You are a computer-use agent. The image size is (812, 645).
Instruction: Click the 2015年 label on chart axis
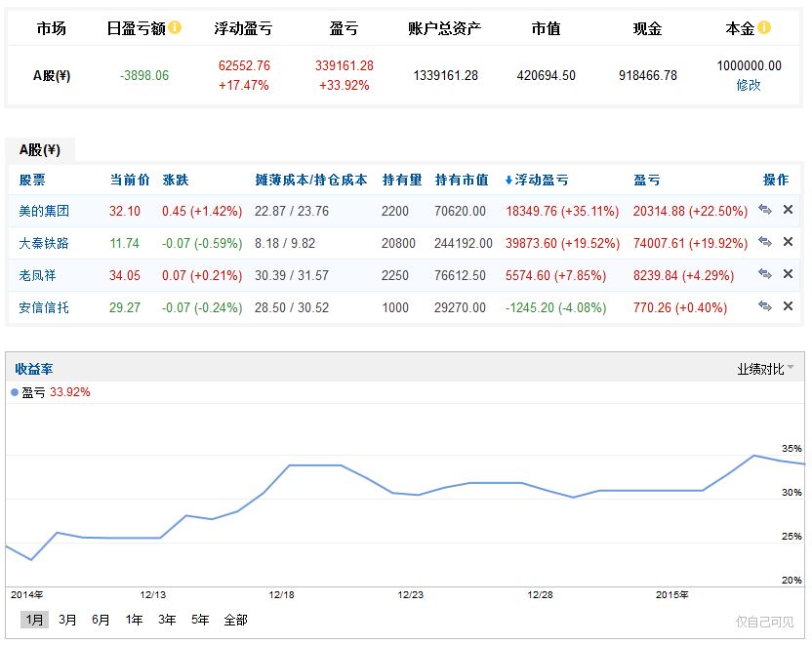[672, 595]
